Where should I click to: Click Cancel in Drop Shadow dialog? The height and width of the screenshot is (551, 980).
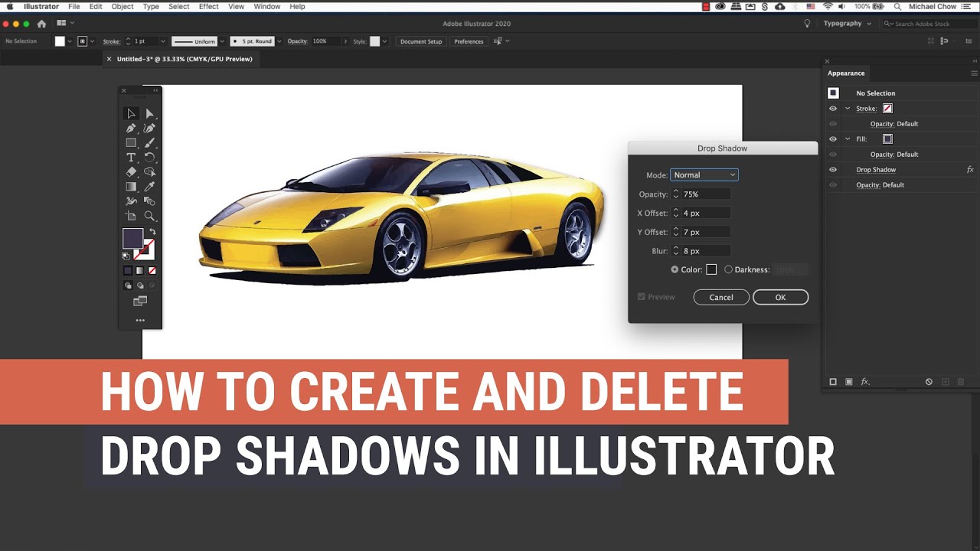[721, 297]
